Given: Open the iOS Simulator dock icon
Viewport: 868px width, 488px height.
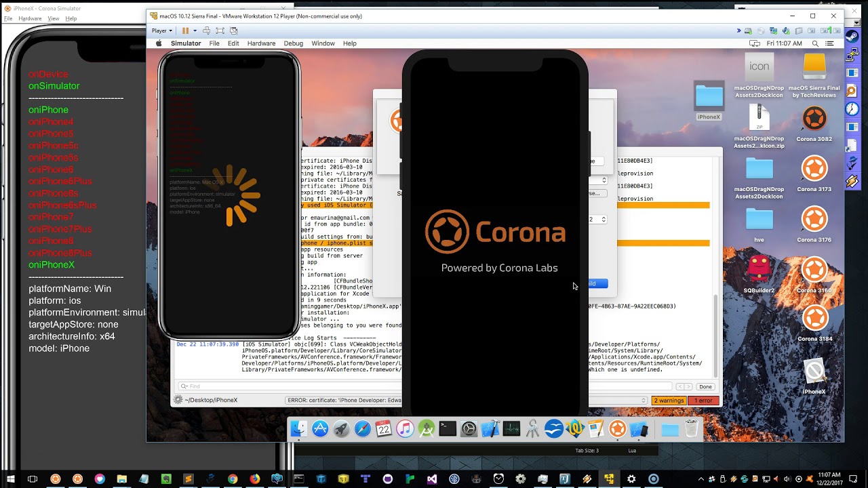Looking at the screenshot, I should pos(639,428).
